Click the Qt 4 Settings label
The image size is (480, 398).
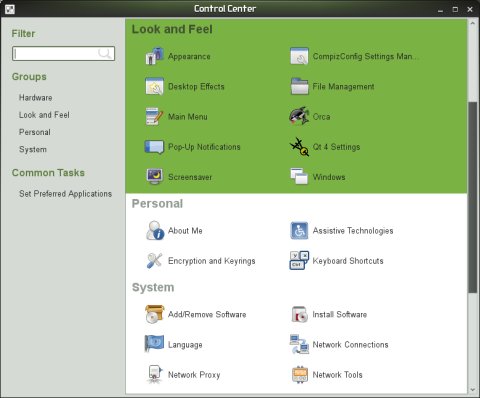(x=336, y=147)
